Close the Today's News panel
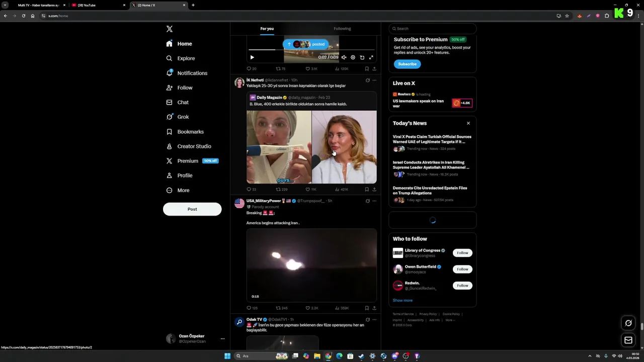The height and width of the screenshot is (362, 644). [x=468, y=123]
